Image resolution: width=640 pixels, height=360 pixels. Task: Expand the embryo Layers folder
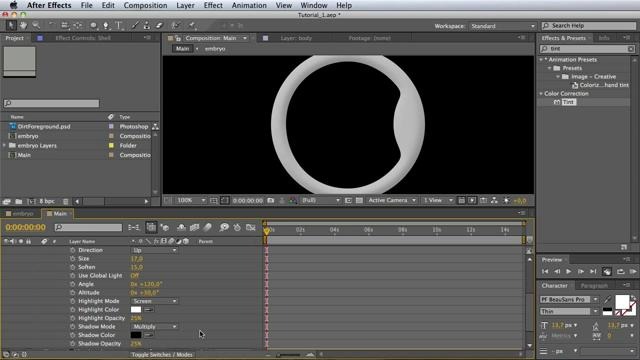coord(4,145)
